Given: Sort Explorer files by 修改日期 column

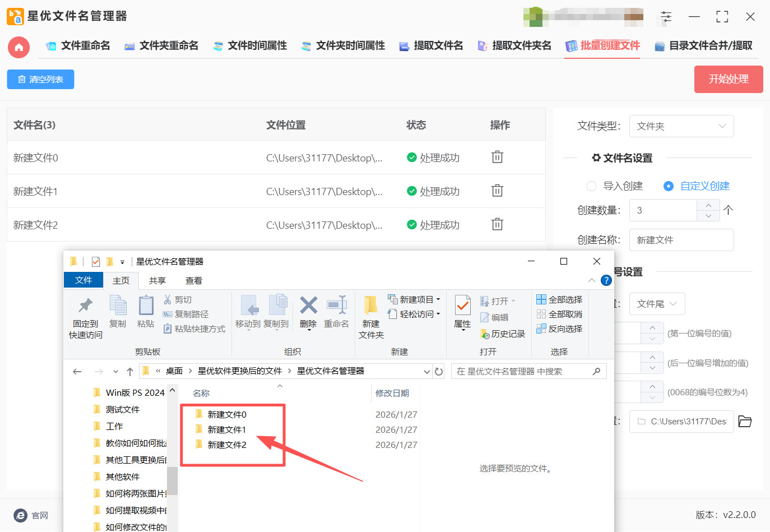Looking at the screenshot, I should point(392,393).
